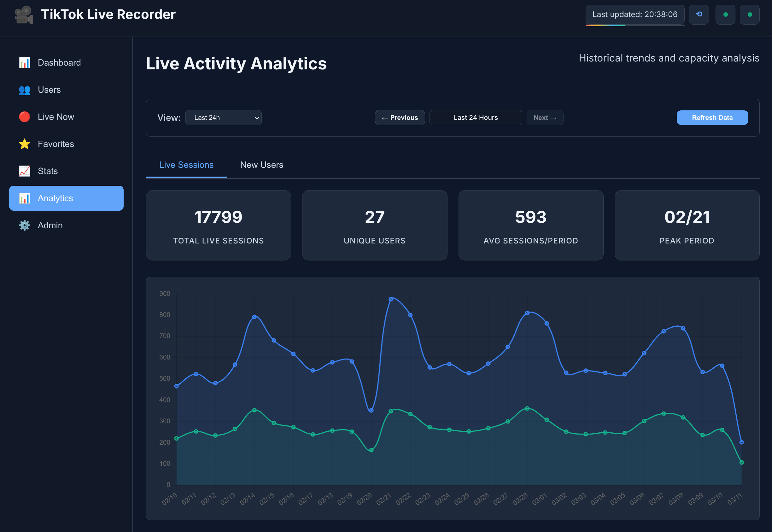
Task: Open Users via the people icon
Action: pos(24,90)
